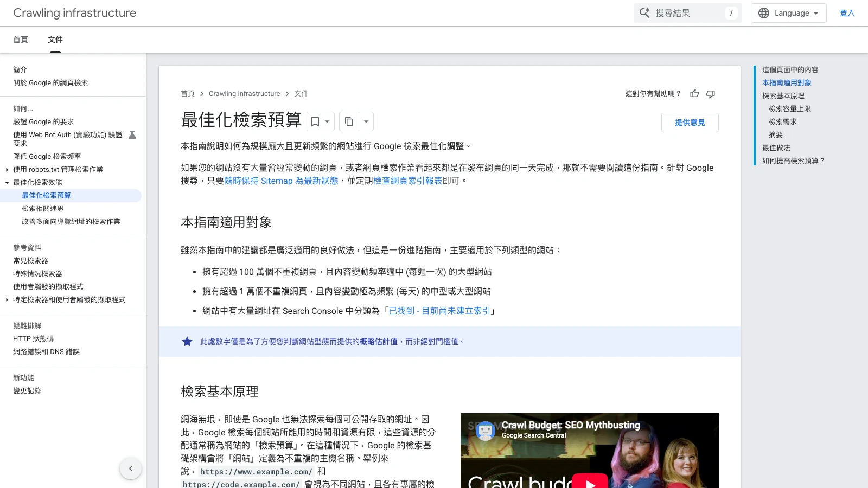
Task: Open 變更記錄 sidebar item
Action: (x=27, y=391)
